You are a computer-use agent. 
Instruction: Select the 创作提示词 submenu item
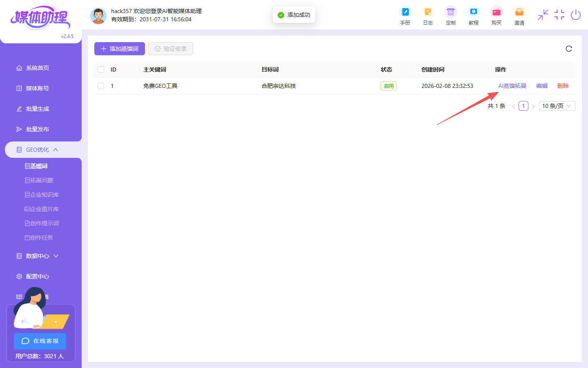[x=42, y=223]
